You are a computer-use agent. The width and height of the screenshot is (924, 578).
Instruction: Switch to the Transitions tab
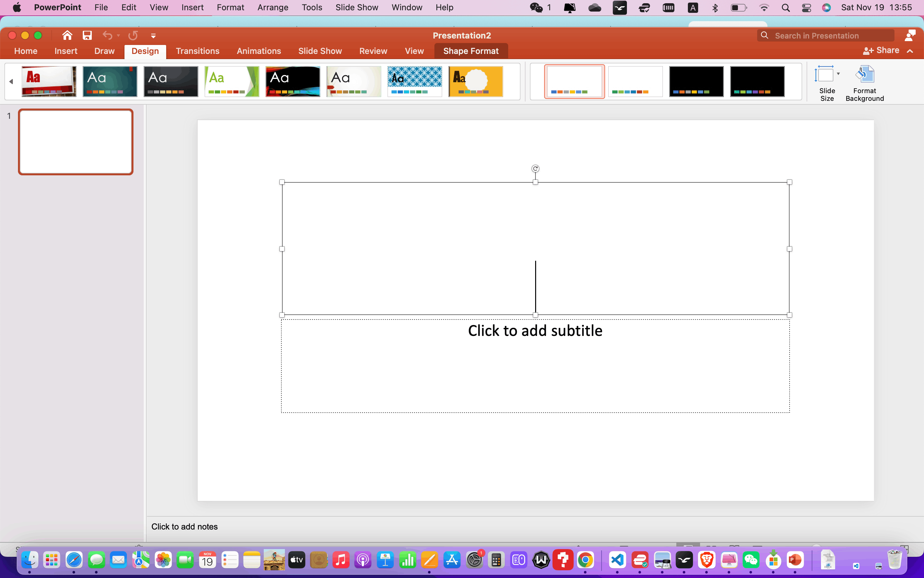pos(197,51)
